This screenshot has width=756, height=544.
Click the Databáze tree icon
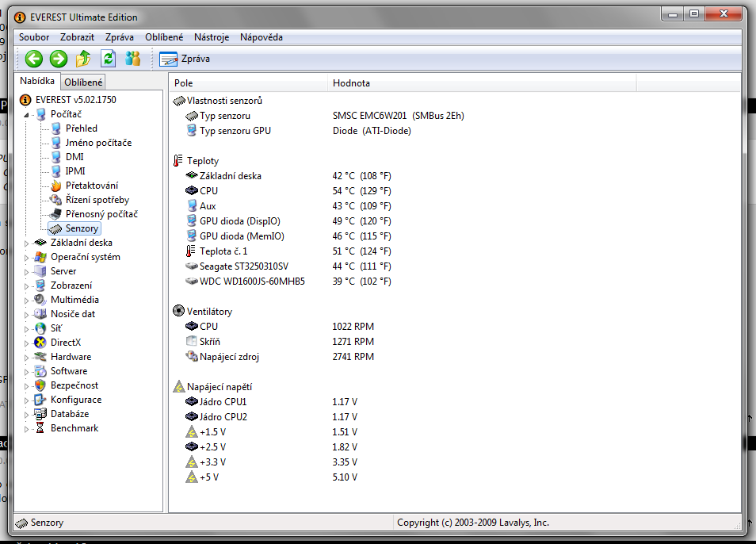click(40, 414)
